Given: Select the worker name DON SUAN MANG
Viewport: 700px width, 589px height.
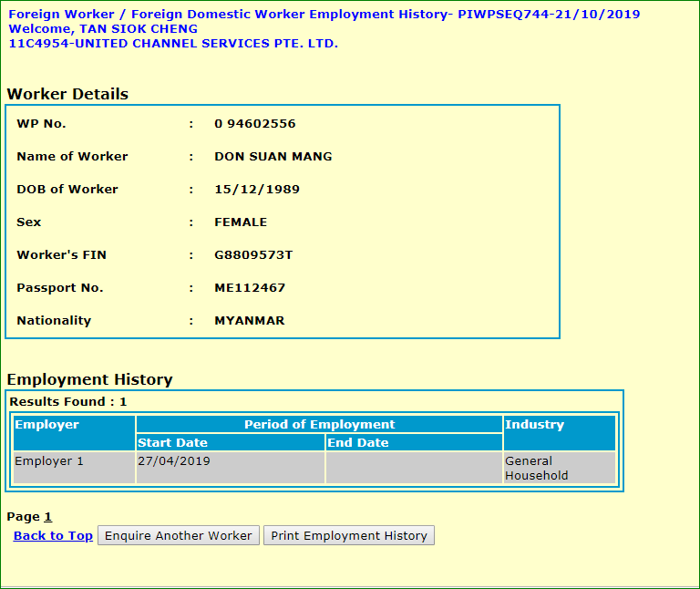Looking at the screenshot, I should coord(273,157).
